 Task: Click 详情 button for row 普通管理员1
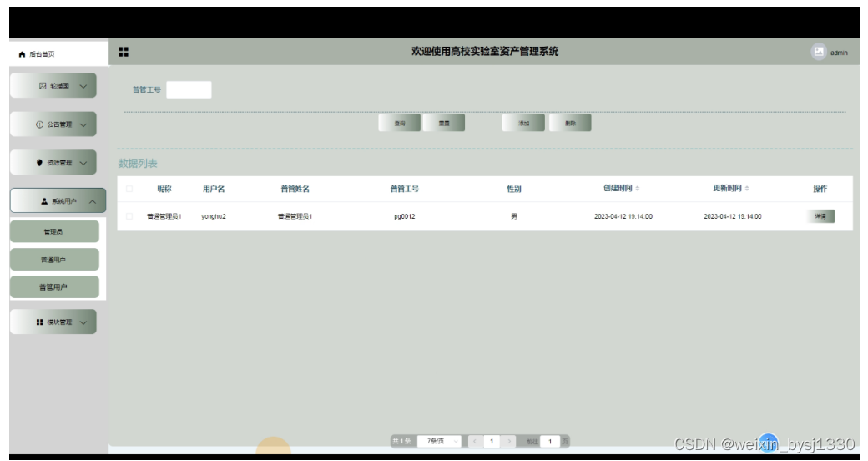coord(820,216)
